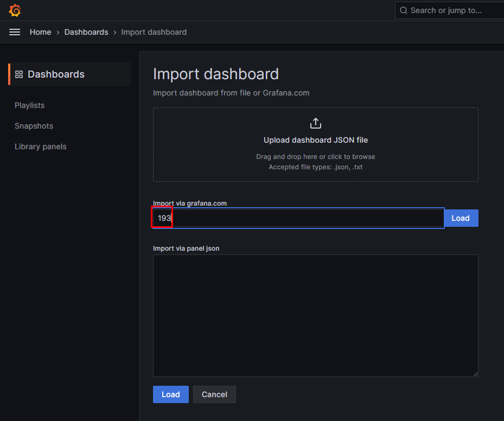Click the Grafana logo icon
The height and width of the screenshot is (421, 504).
tap(15, 10)
